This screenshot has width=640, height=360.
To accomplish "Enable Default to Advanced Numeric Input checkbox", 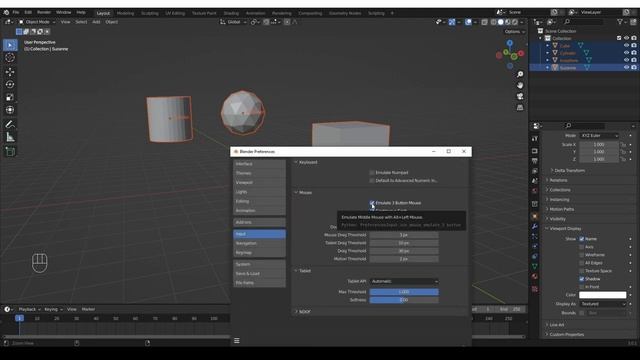I will coord(372,180).
